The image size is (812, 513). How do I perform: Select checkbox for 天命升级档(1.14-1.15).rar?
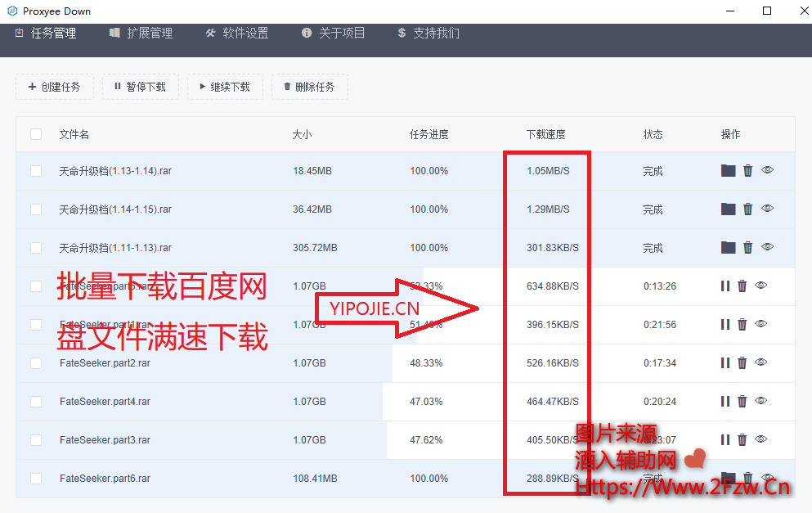(x=36, y=209)
